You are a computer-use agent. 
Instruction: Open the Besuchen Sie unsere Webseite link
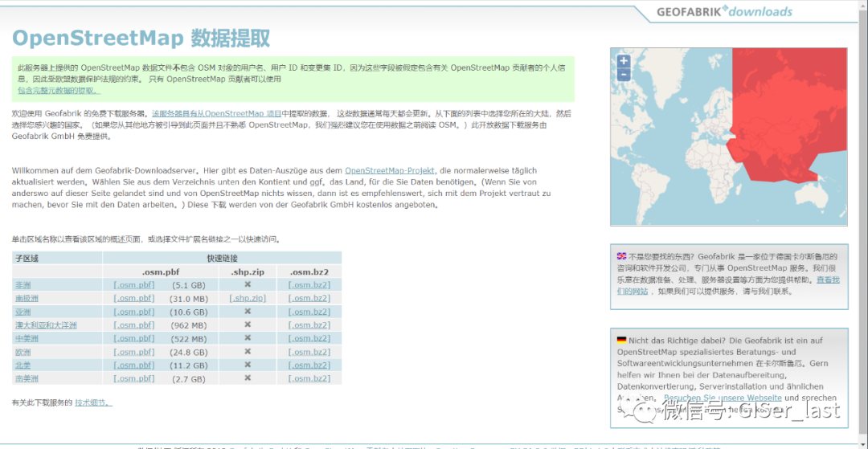pyautogui.click(x=723, y=398)
